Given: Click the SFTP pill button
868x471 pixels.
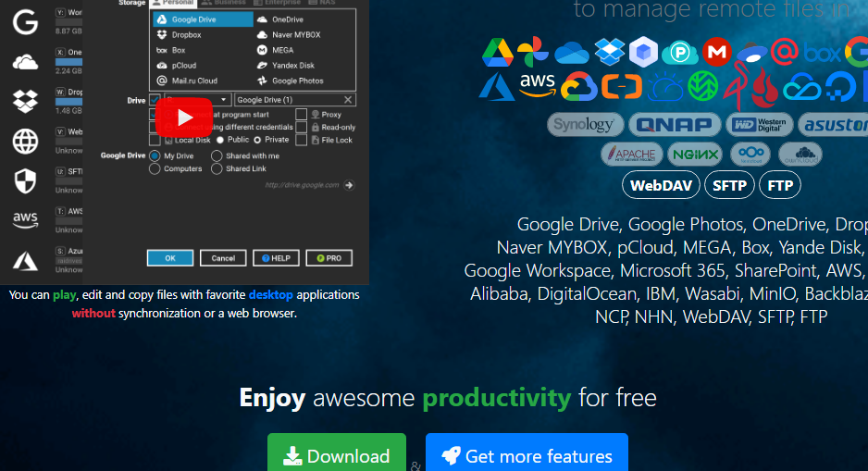Looking at the screenshot, I should tap(729, 185).
